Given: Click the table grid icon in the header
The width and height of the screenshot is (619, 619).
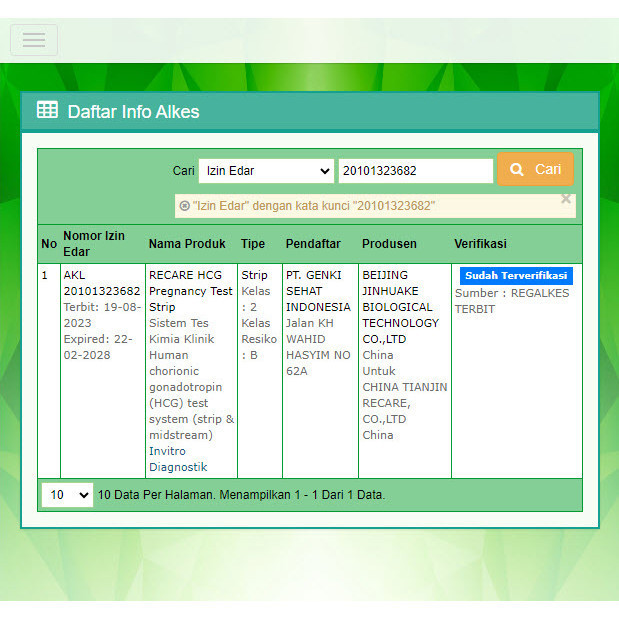Looking at the screenshot, I should click(x=47, y=111).
